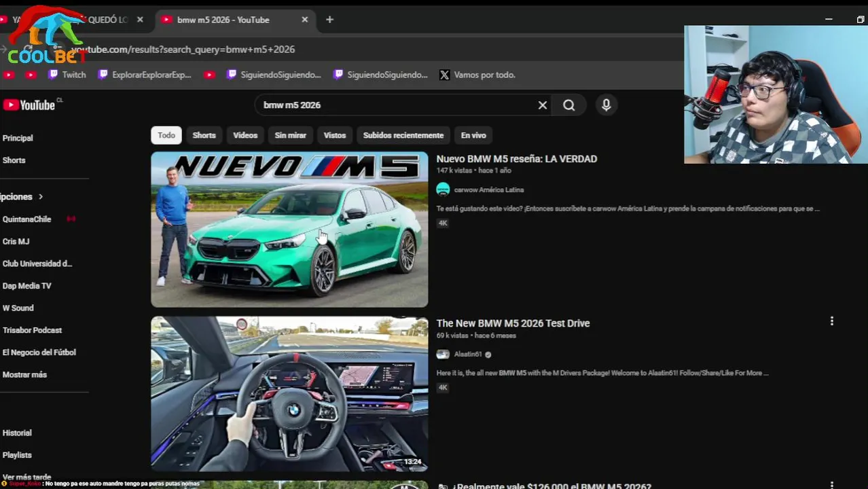
Task: Select the 'Sin mirar' filter chip
Action: pos(290,135)
